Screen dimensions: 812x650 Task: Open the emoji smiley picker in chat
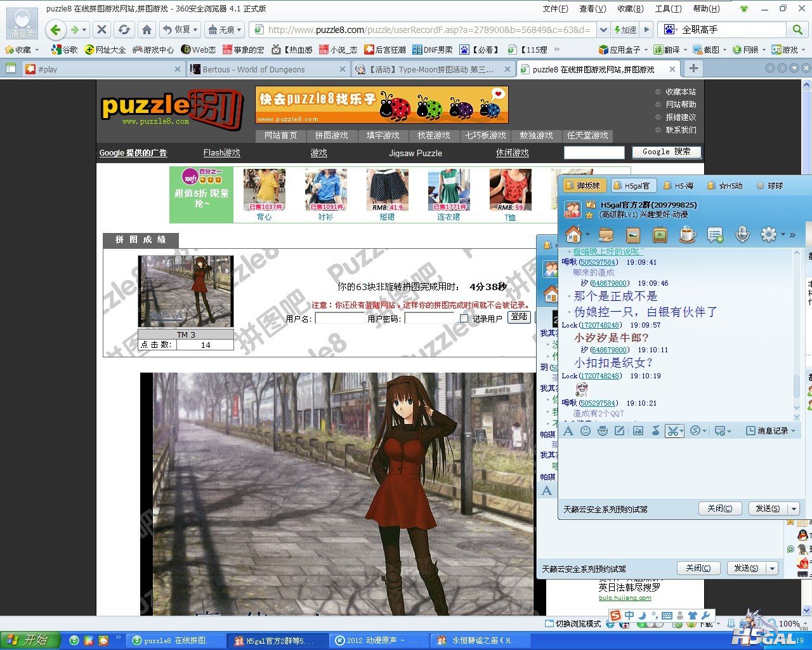(x=586, y=431)
